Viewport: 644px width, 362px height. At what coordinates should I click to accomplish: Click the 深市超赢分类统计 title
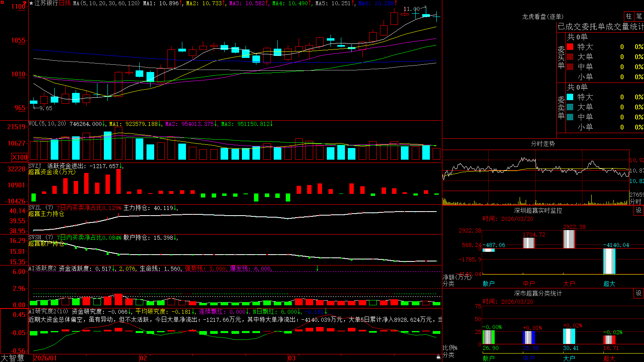(538, 293)
